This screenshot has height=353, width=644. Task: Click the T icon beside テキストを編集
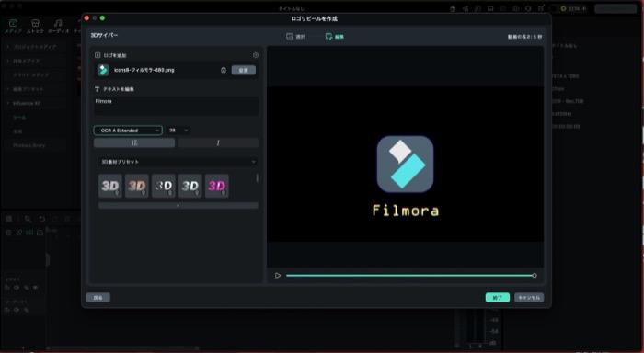click(97, 89)
